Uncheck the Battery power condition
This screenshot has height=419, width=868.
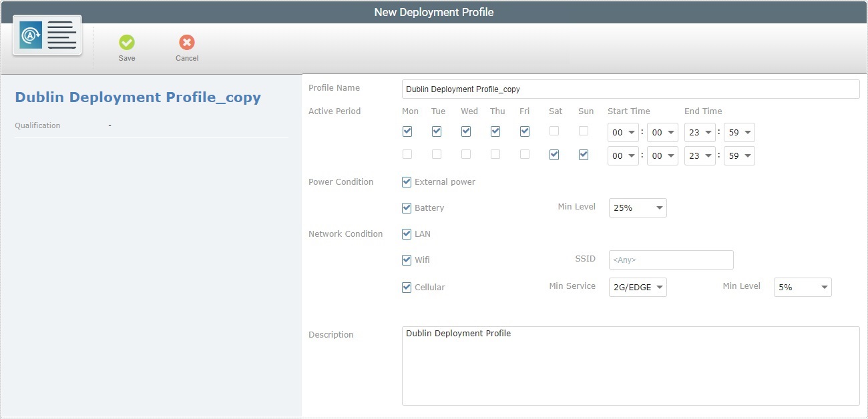(407, 207)
